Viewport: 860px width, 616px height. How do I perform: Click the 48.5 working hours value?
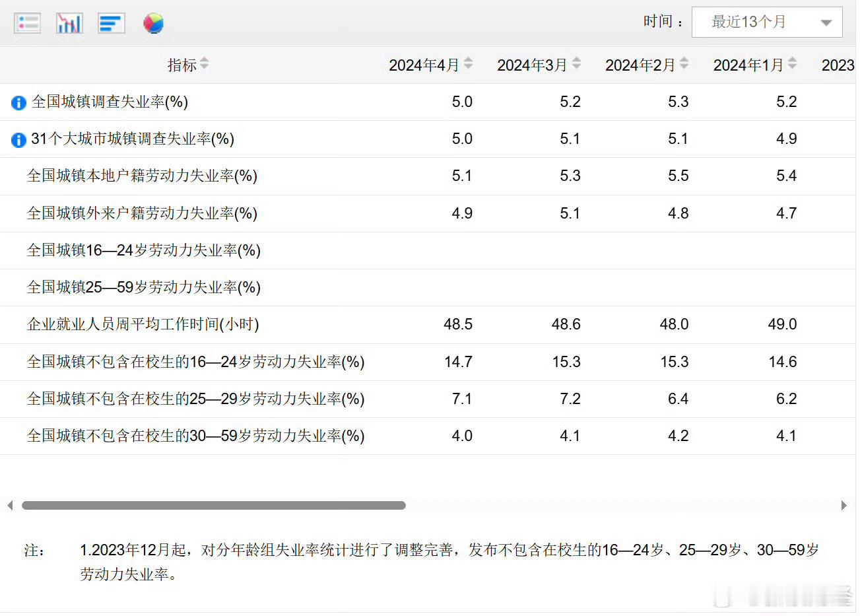coord(458,324)
